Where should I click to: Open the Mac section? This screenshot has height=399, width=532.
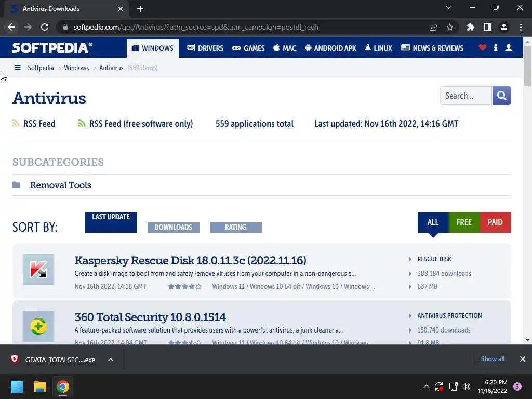pyautogui.click(x=285, y=48)
